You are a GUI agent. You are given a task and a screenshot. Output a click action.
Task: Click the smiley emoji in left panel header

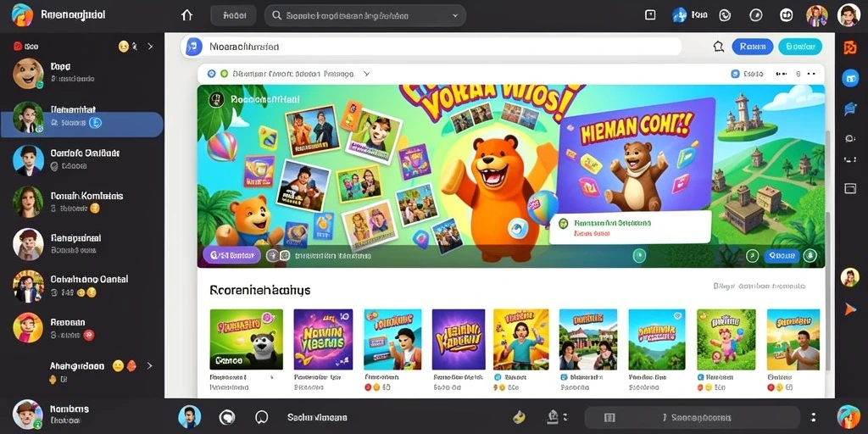pyautogui.click(x=124, y=47)
